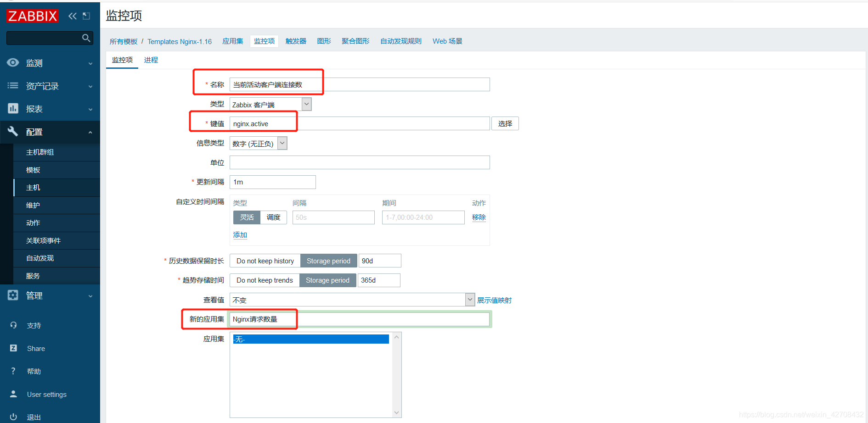Click the user icon for User settings
868x423 pixels.
(13, 394)
